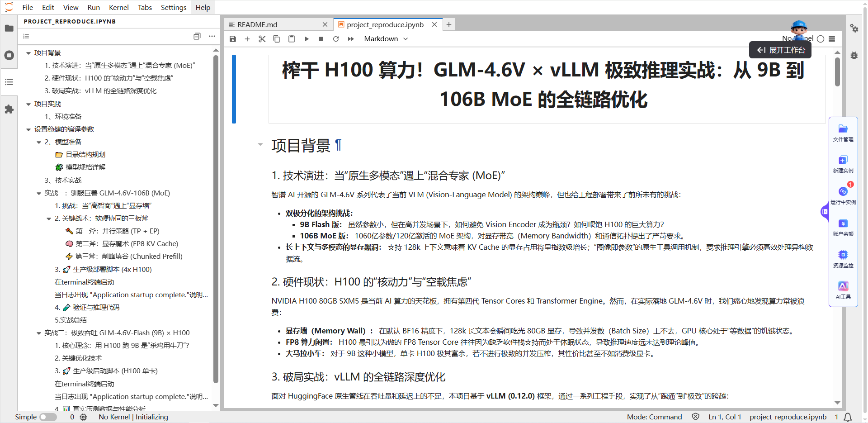Click the terminal count icon in status bar
Viewport: 868px width, 423px height.
(83, 417)
